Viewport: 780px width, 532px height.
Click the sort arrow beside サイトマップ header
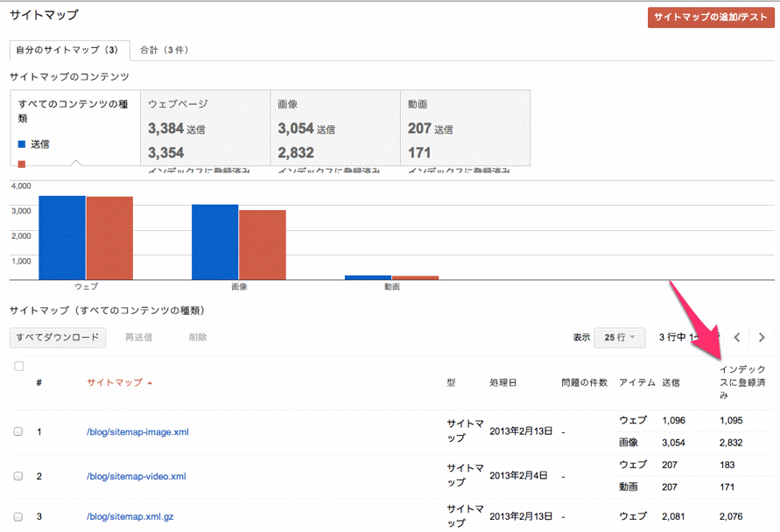click(150, 383)
